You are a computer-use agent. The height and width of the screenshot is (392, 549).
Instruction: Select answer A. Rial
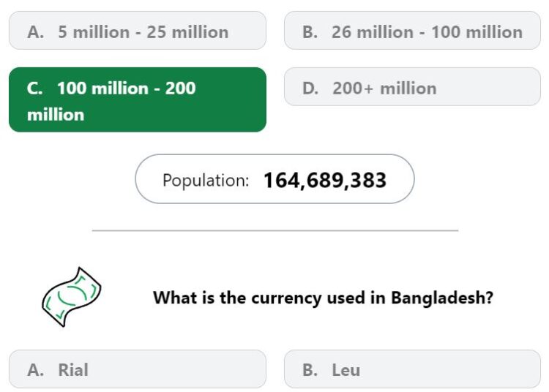pos(138,369)
